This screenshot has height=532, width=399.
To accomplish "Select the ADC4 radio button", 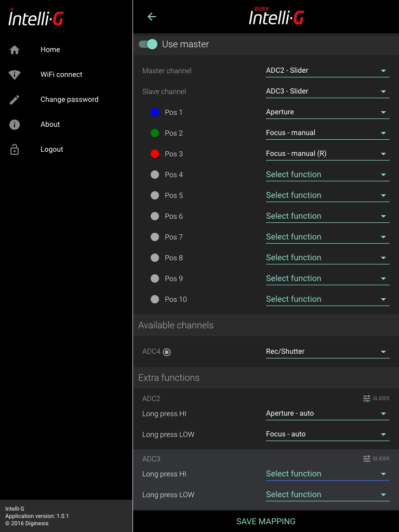I will [167, 352].
